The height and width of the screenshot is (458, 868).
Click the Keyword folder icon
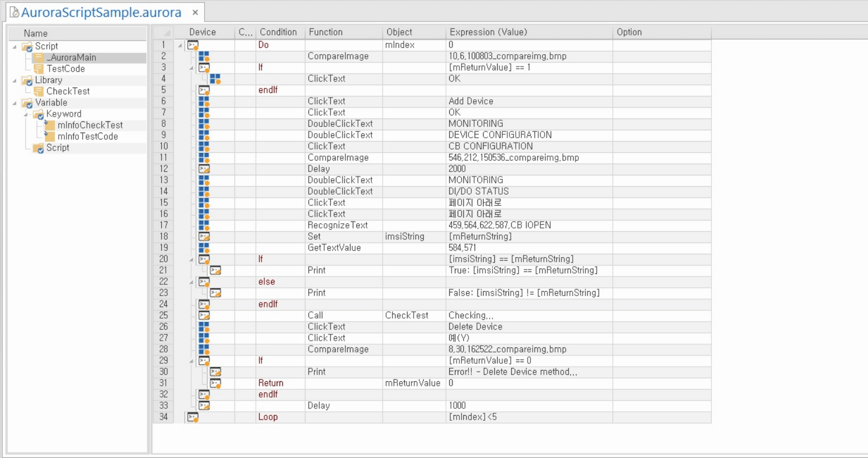tap(38, 114)
